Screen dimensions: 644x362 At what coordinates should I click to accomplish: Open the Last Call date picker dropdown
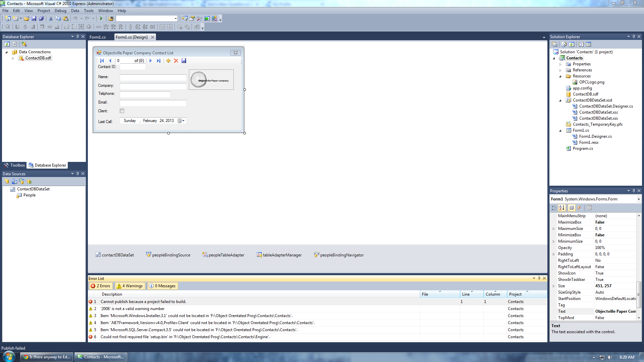click(x=183, y=121)
